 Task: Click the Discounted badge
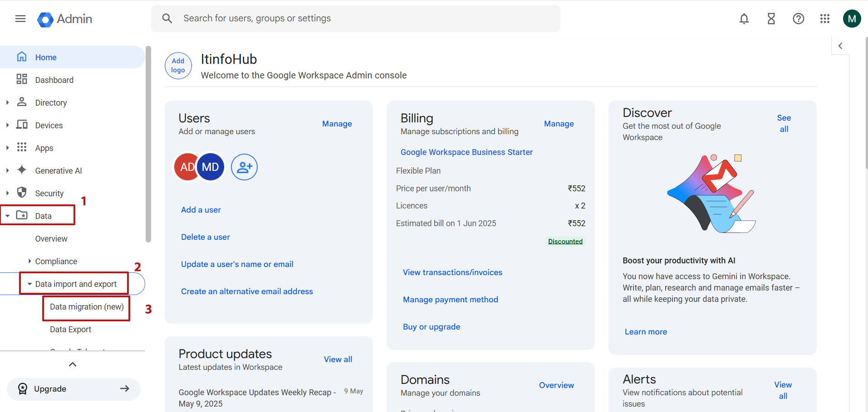coord(565,241)
